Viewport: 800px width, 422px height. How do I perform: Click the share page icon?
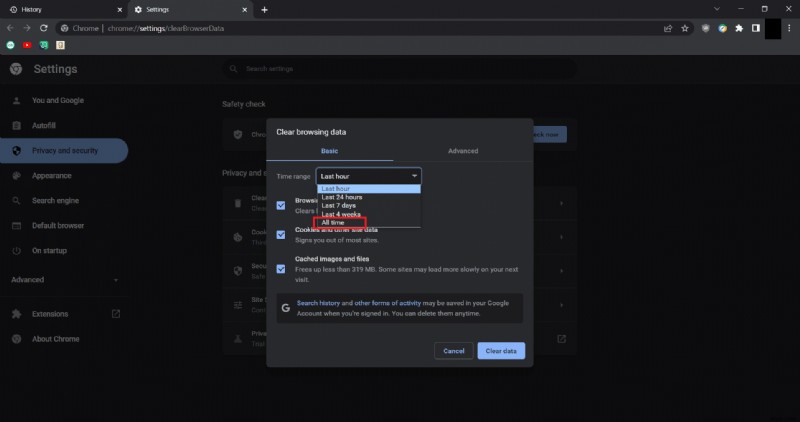[667, 28]
